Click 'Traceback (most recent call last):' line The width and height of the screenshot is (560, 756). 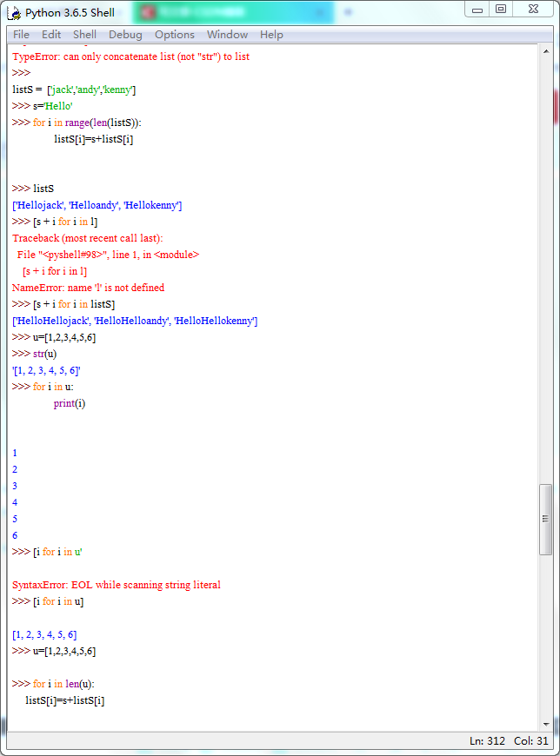click(x=88, y=238)
